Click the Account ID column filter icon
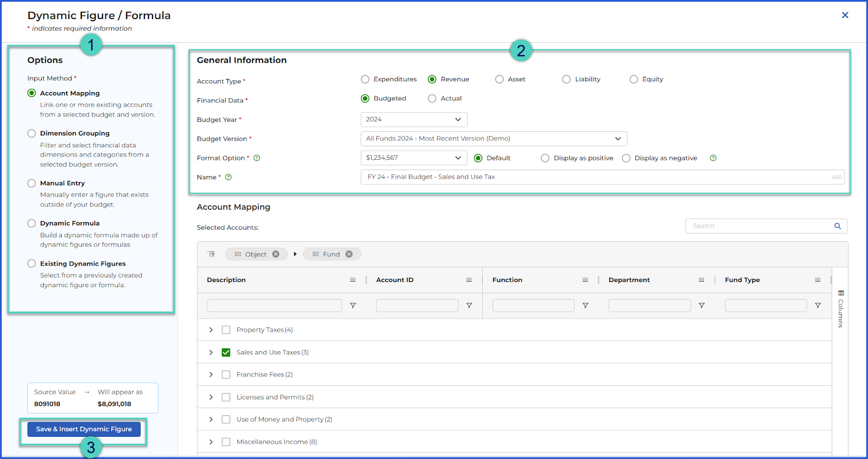The height and width of the screenshot is (459, 868). point(469,306)
